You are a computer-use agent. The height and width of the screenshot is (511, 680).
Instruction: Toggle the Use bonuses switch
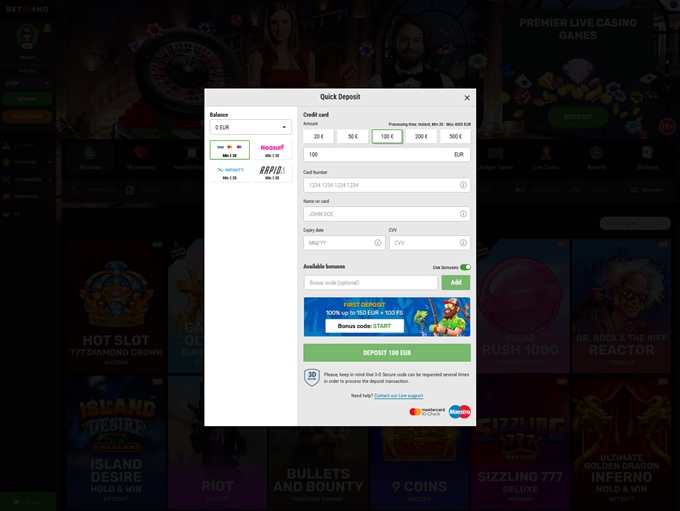pos(465,267)
